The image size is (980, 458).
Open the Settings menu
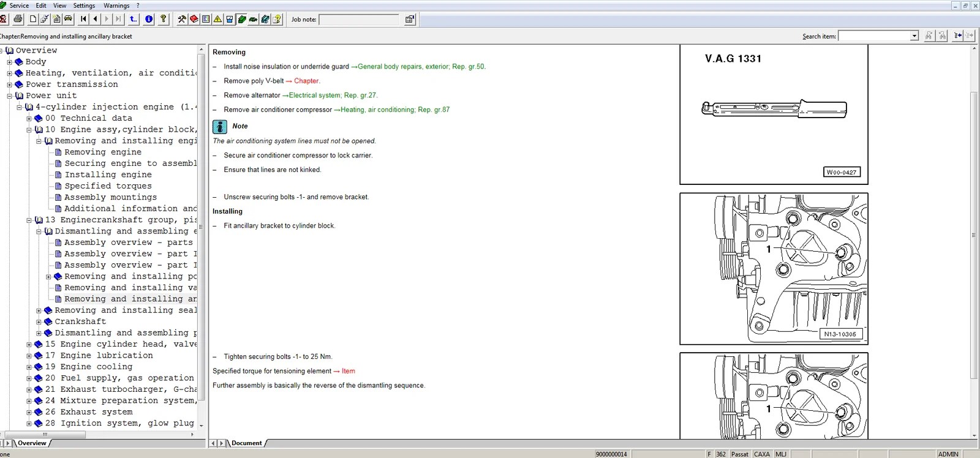85,6
